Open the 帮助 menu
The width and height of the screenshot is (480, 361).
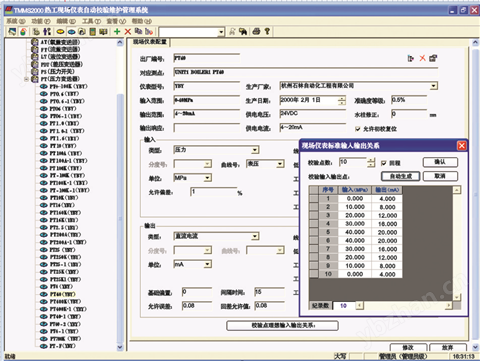141,21
